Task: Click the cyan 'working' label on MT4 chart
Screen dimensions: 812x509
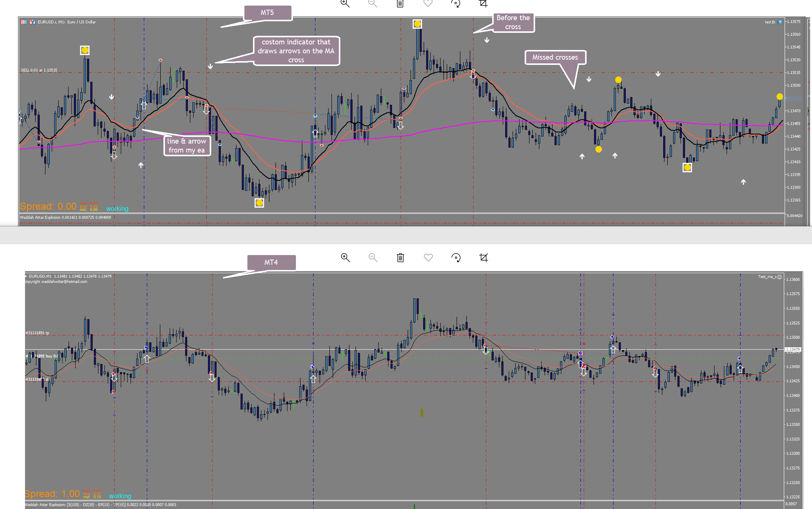Action: (x=120, y=496)
